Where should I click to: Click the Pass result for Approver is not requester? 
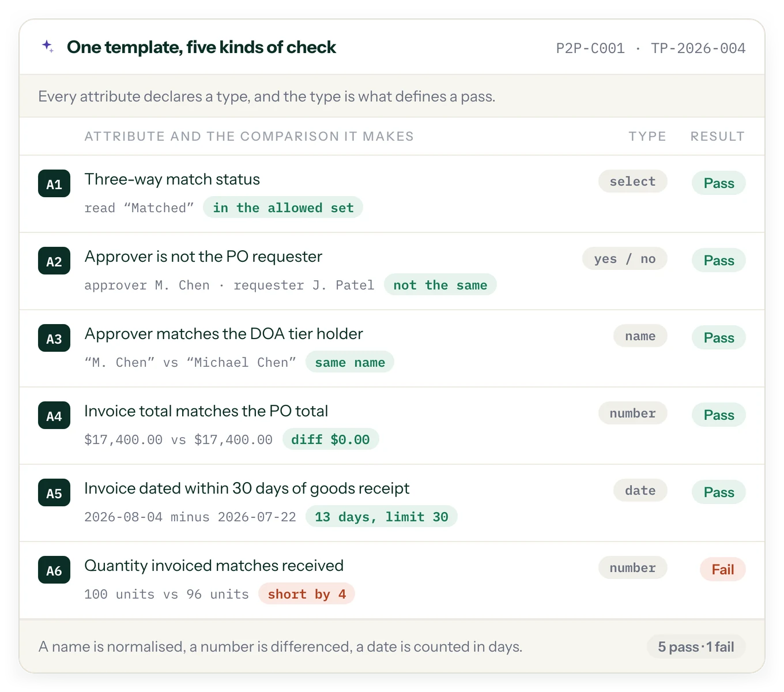(x=719, y=260)
